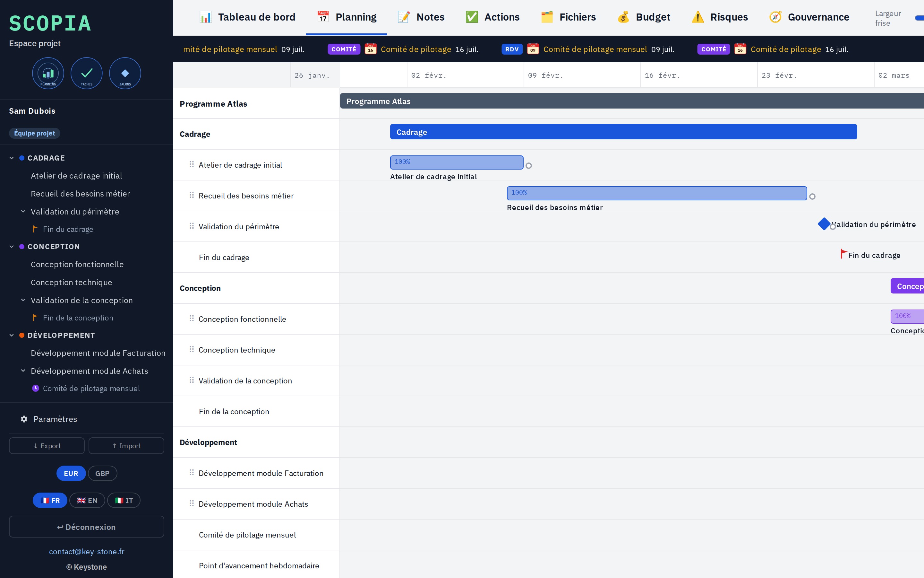This screenshot has width=924, height=578.
Task: Open the Taches checkmark circle icon
Action: point(87,74)
